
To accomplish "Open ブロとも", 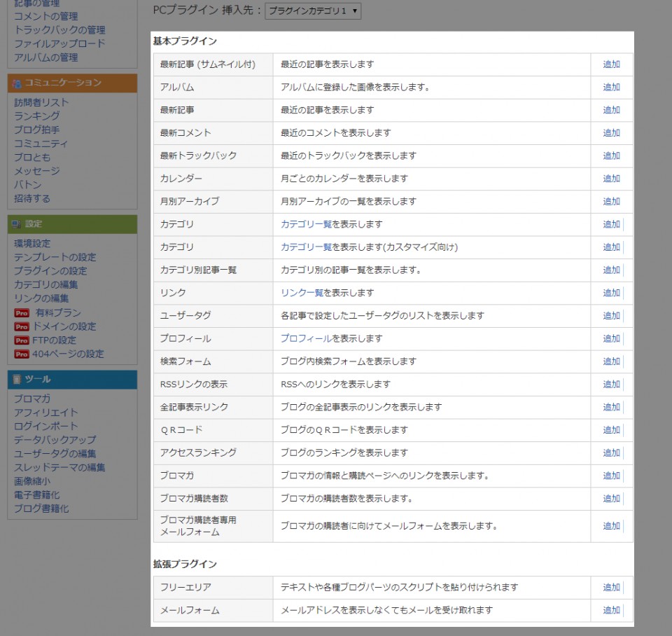I will click(32, 158).
